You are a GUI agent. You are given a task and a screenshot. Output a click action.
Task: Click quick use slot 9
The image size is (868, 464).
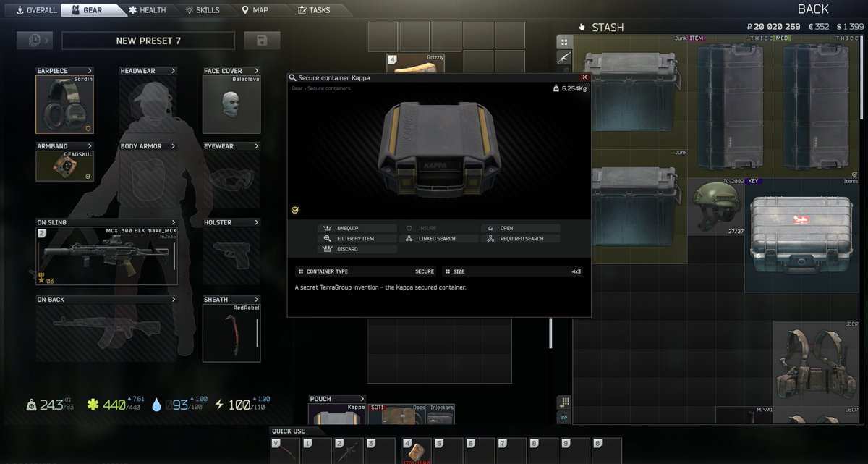576,450
